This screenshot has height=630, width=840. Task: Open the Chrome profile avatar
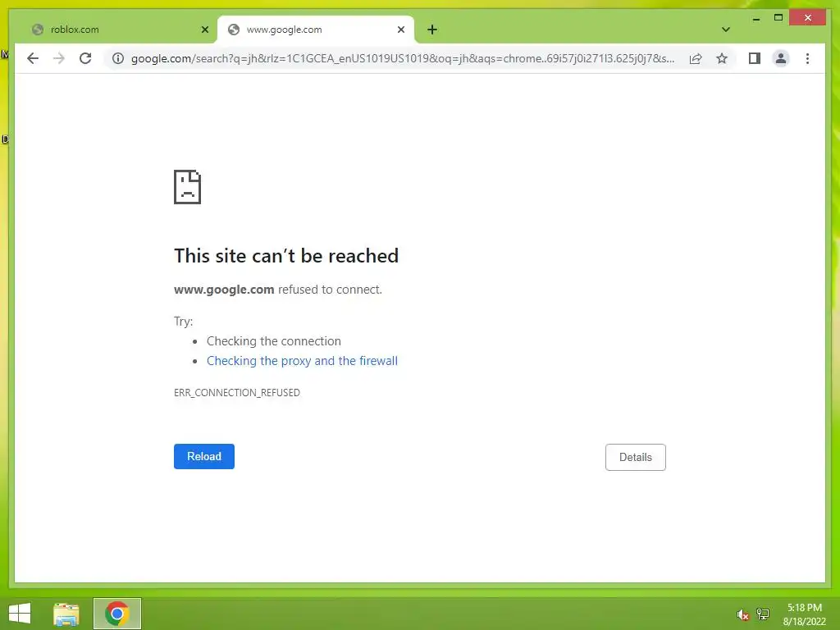(x=781, y=58)
